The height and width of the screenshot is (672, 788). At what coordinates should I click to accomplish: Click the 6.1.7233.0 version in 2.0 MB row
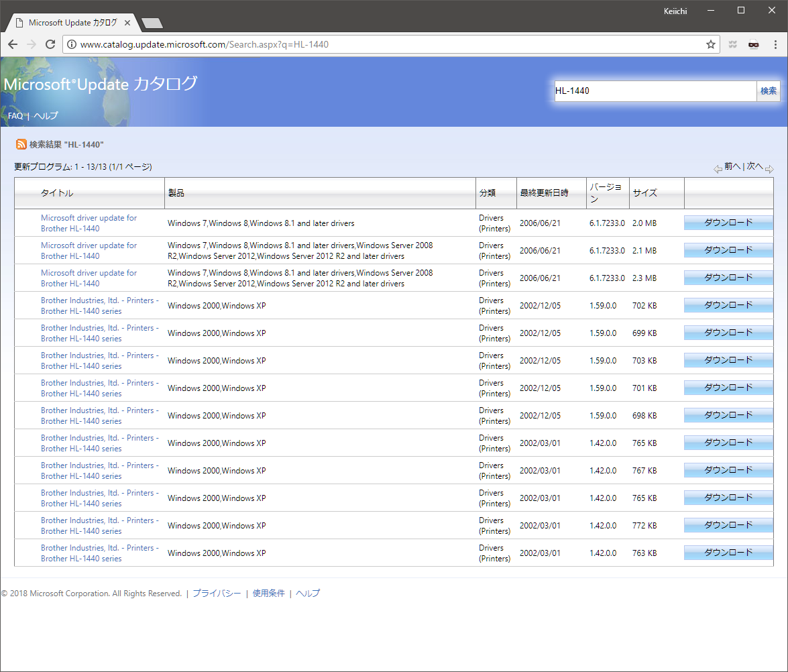pyautogui.click(x=607, y=223)
